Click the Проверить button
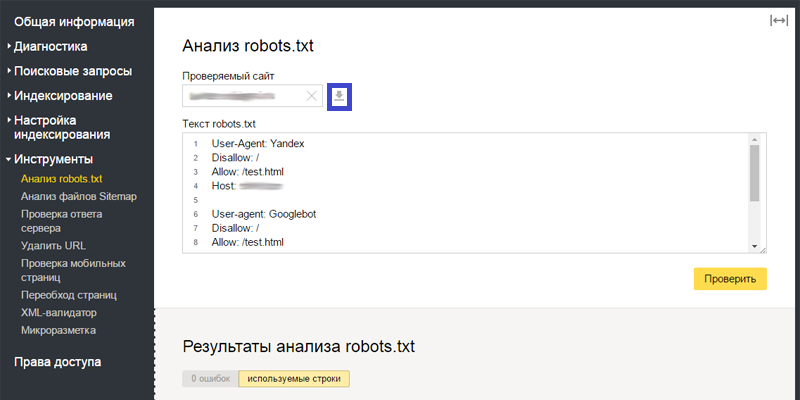The image size is (800, 400). point(730,279)
